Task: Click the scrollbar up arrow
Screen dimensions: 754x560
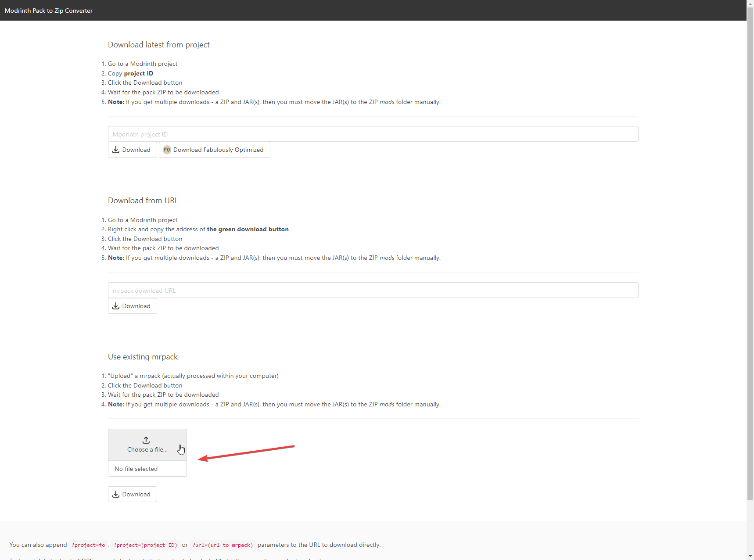Action: pos(750,3)
